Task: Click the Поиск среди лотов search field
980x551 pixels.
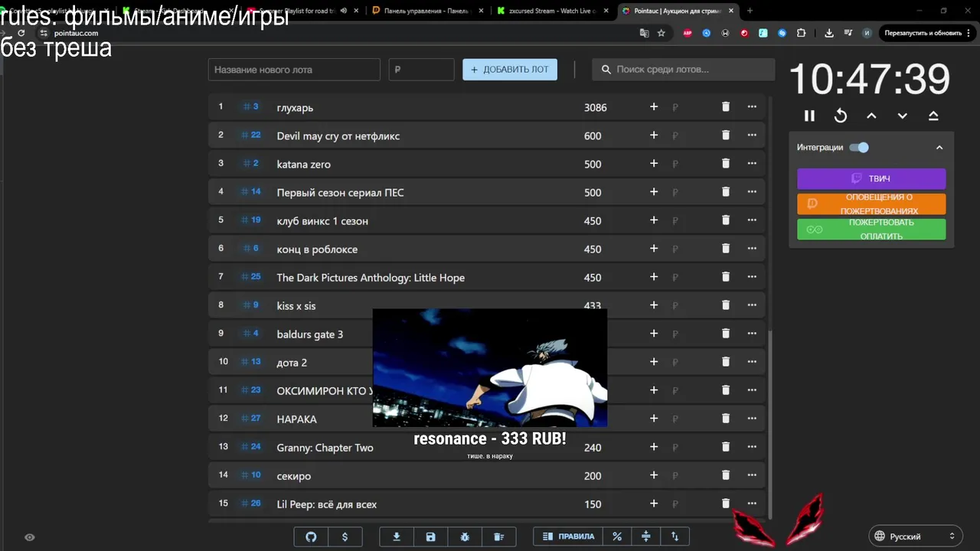Action: click(x=683, y=70)
